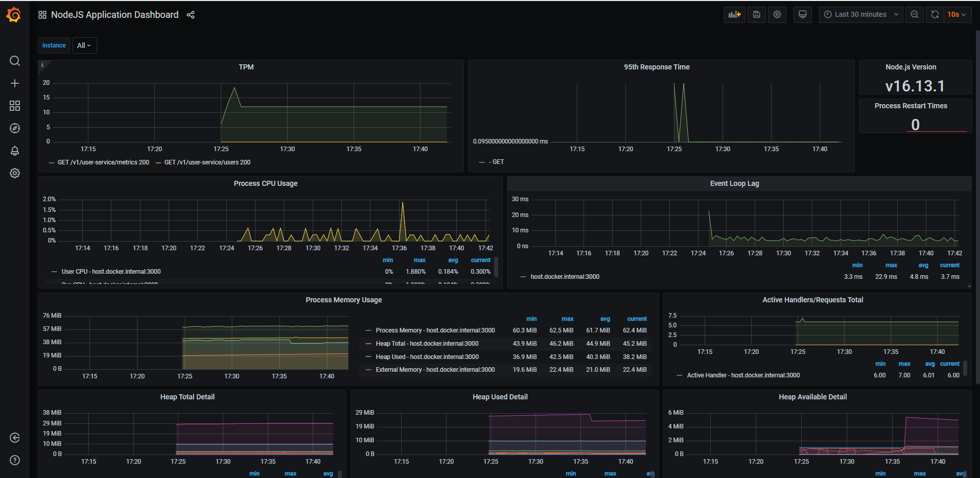Save dashboard with floppy disk icon
The height and width of the screenshot is (478, 980).
[757, 15]
